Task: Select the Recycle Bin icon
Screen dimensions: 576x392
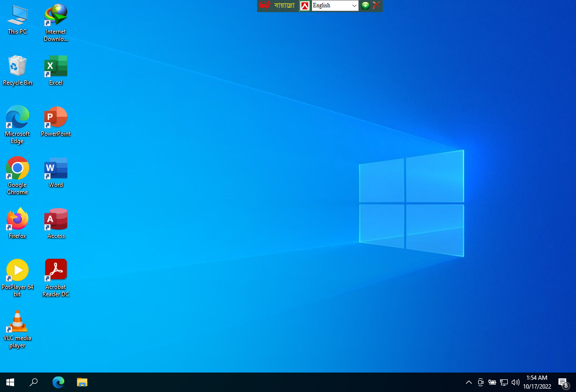Action: click(17, 67)
